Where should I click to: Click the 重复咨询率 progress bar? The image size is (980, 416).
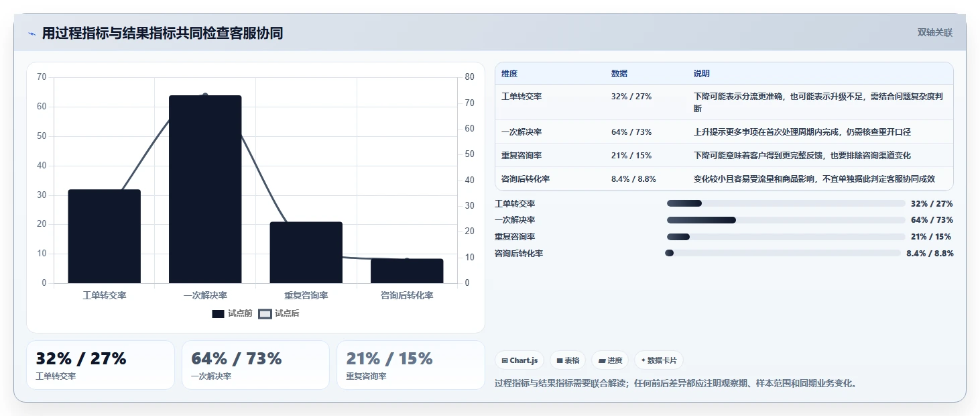[x=786, y=237]
